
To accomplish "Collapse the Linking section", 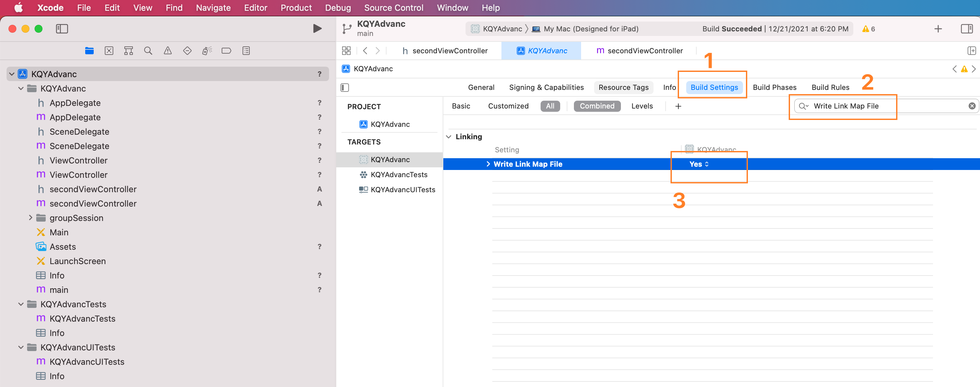I will coord(449,137).
